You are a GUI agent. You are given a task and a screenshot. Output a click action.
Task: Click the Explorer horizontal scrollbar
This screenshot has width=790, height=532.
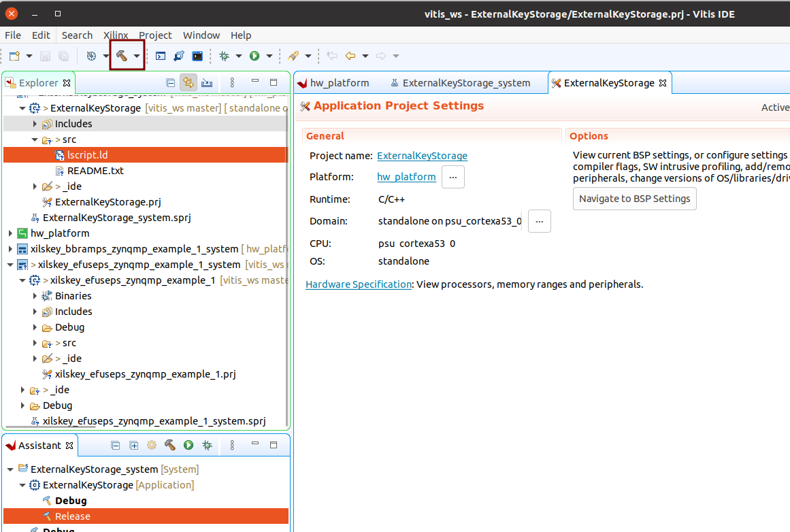[x=50, y=426]
